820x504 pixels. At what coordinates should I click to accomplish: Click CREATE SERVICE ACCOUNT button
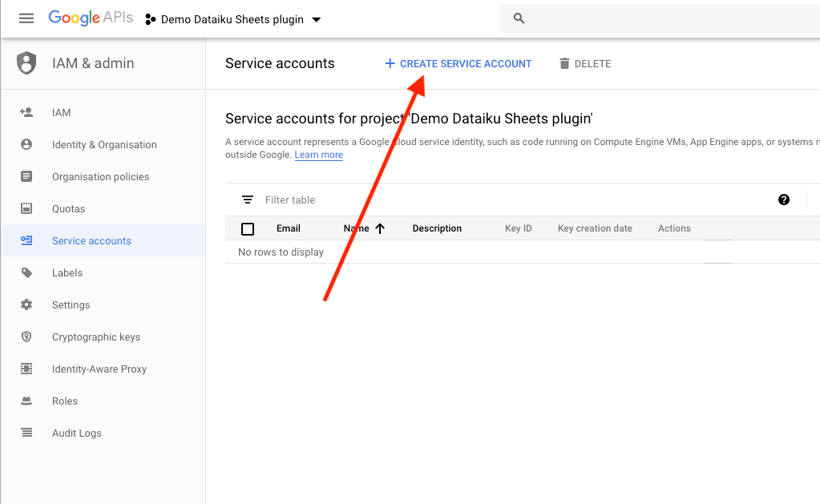click(x=458, y=64)
